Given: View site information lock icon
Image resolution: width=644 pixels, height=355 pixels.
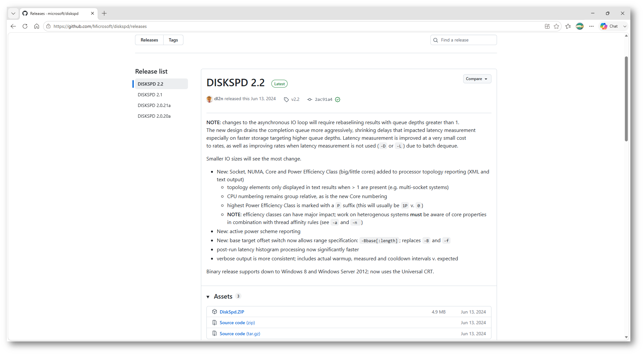Looking at the screenshot, I should tap(48, 26).
